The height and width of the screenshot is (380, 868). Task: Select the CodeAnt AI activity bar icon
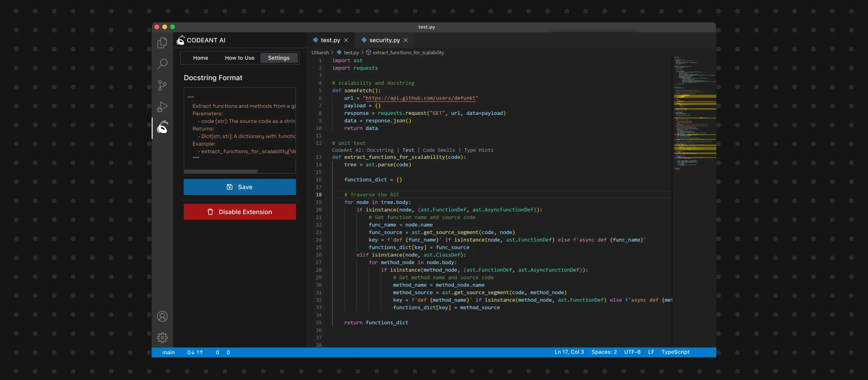[162, 127]
